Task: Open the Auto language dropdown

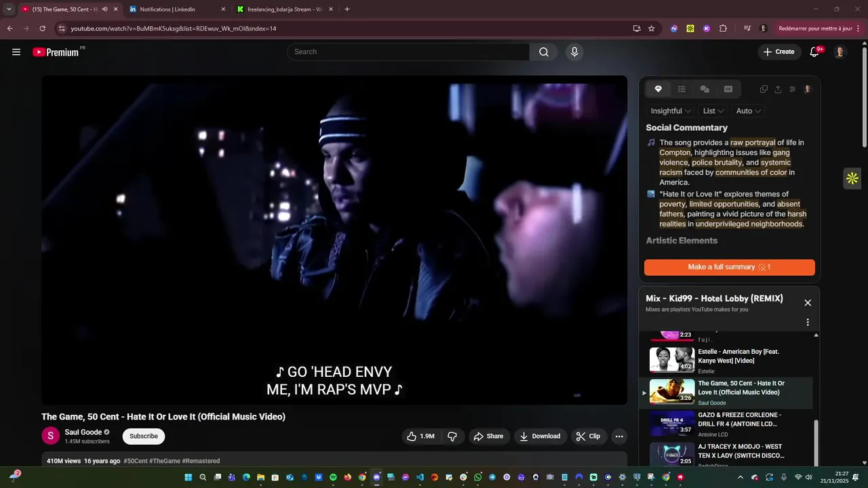Action: (749, 111)
